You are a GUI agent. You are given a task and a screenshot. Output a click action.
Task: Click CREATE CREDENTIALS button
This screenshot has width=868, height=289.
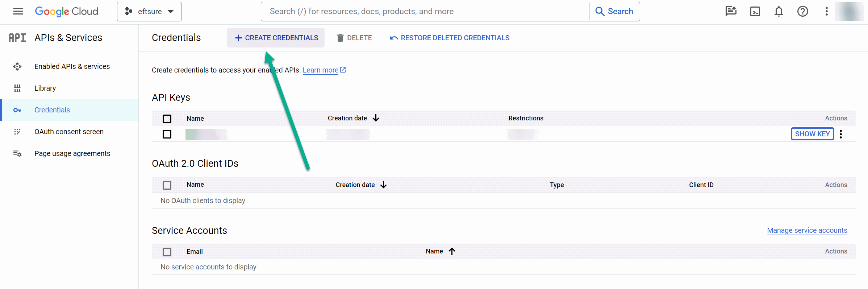tap(276, 38)
